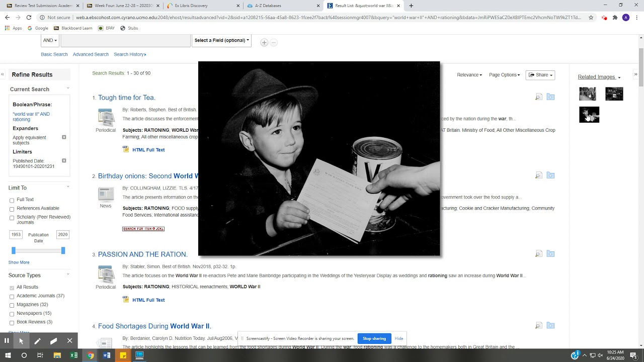Go to Advanced Search
The width and height of the screenshot is (644, 362).
91,54
